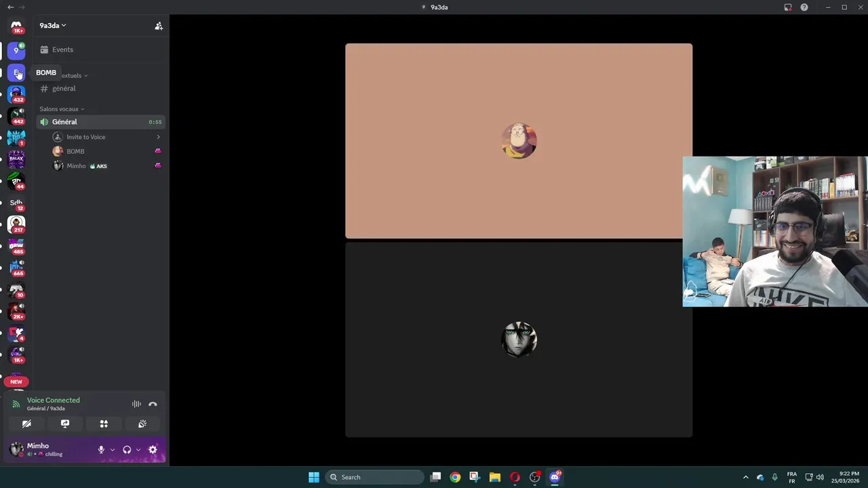Open OBS Studio from taskbar
The image size is (868, 488).
(x=535, y=477)
